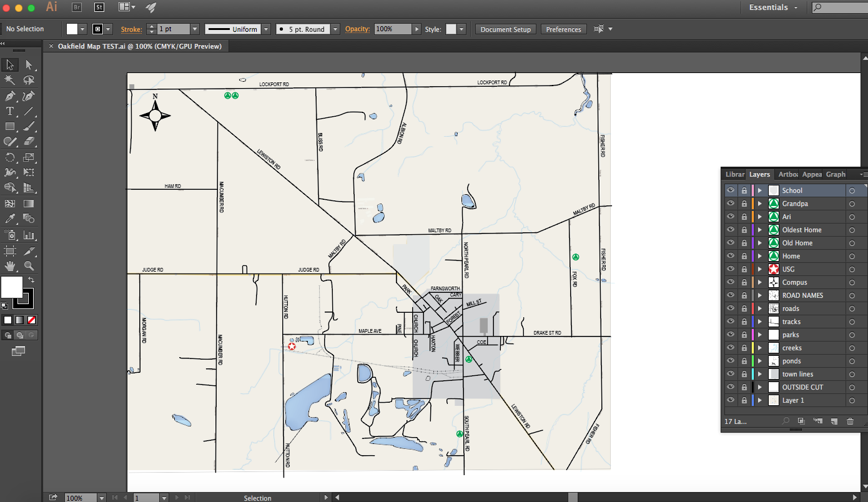868x502 pixels.
Task: Select the Gradient tool
Action: [x=29, y=204]
